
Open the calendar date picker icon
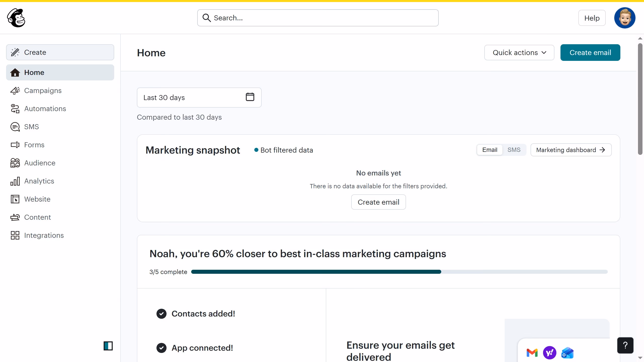tap(250, 97)
